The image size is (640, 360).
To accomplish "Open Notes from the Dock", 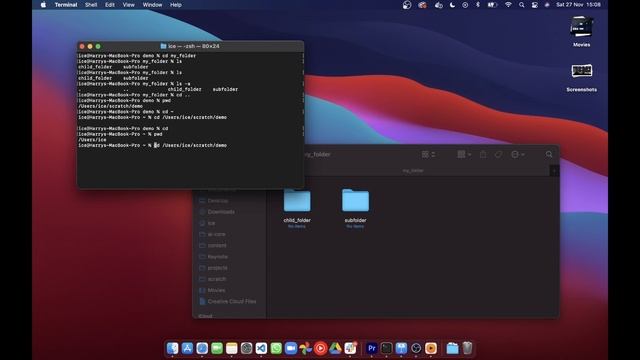I will tap(231, 348).
